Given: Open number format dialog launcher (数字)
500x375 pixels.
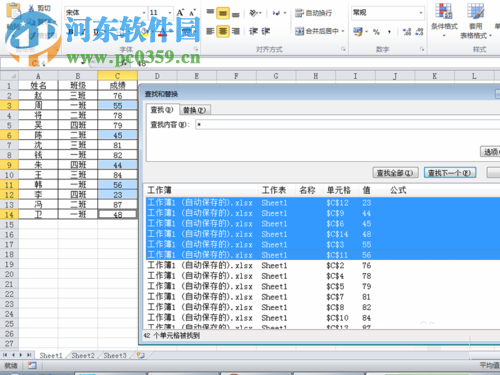Looking at the screenshot, I should pos(422,49).
